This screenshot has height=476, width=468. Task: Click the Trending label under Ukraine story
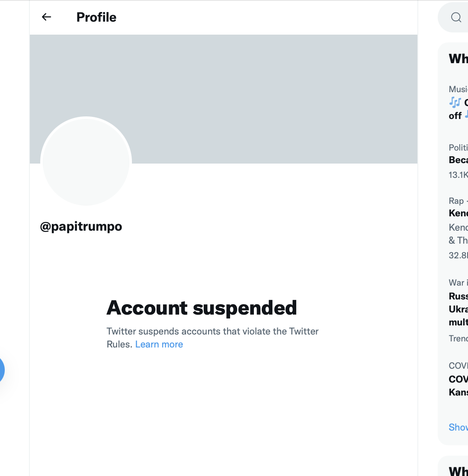click(x=458, y=338)
